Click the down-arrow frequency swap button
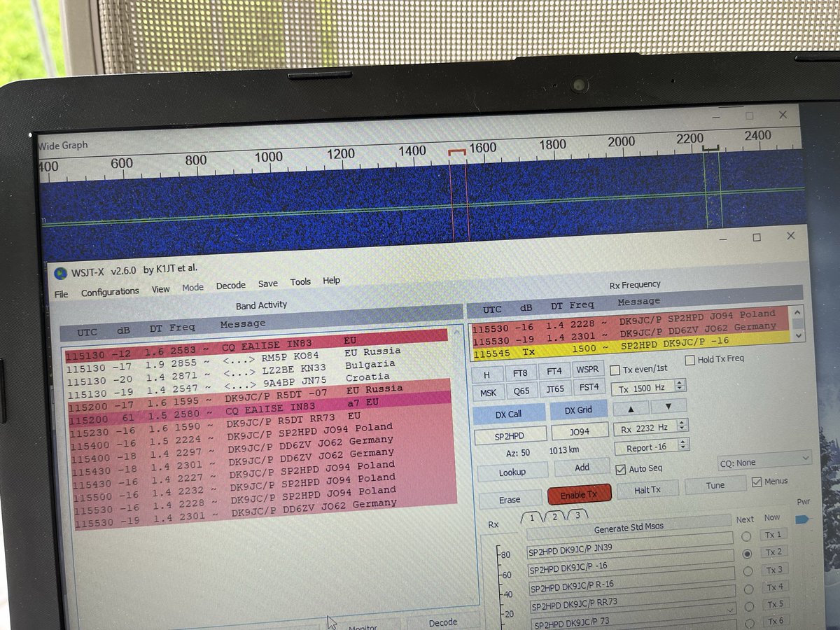Image resolution: width=840 pixels, height=630 pixels. (x=668, y=406)
